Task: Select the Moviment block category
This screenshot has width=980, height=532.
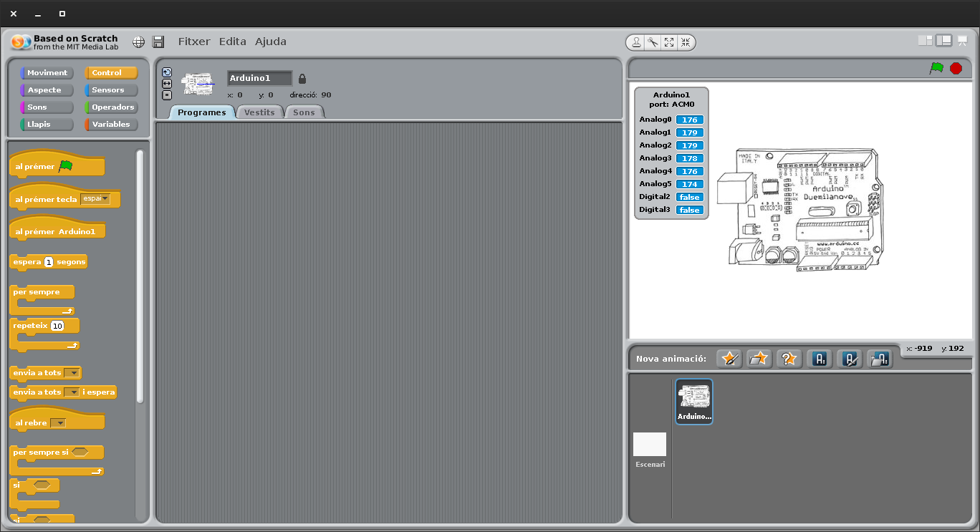Action: (x=47, y=73)
